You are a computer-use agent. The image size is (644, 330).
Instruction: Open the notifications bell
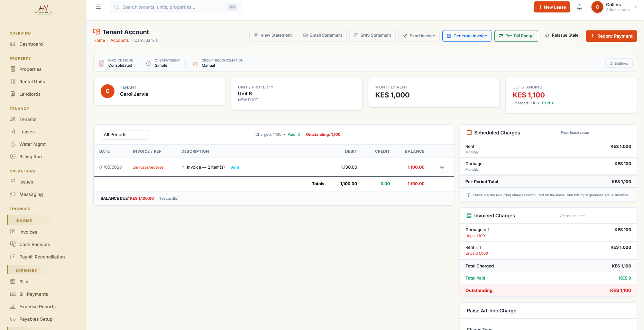579,7
